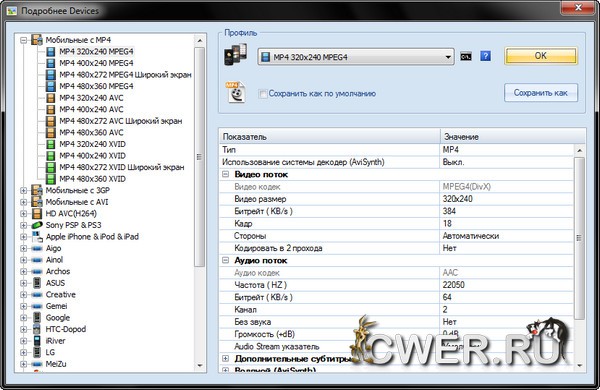Expand the Мобильные с AVI node

pos(24,202)
